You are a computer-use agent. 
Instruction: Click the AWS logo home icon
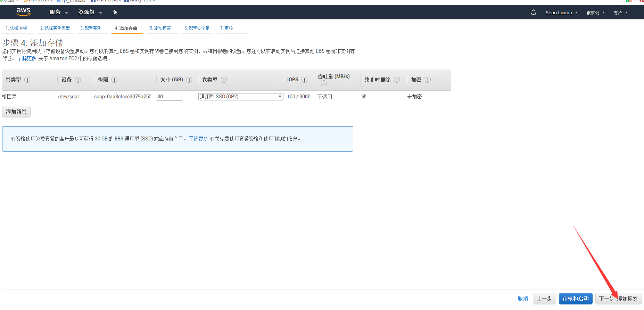pos(23,12)
